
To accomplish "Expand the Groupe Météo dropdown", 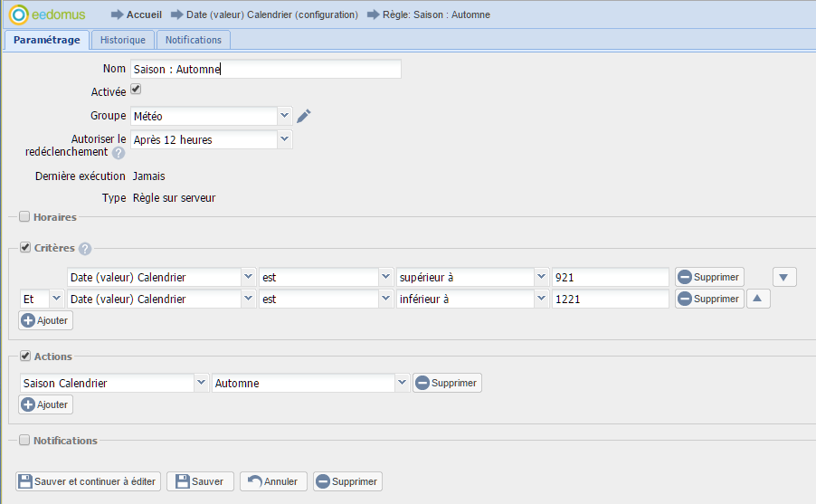I will pyautogui.click(x=284, y=116).
